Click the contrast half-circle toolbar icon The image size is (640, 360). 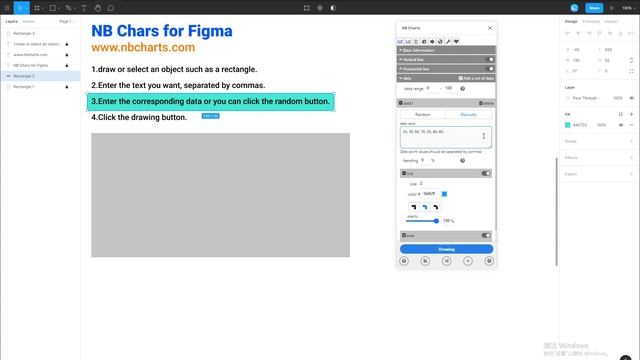333,8
